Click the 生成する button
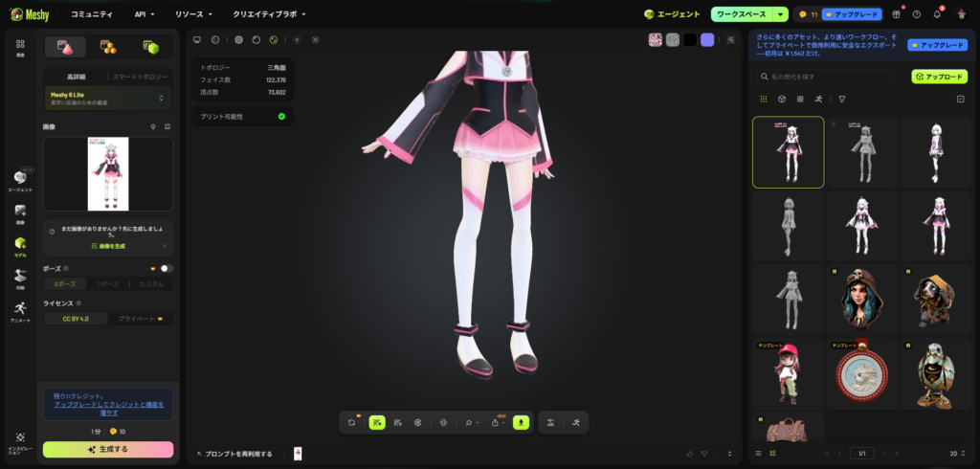Screen dimensions: 980x469 click(108, 449)
